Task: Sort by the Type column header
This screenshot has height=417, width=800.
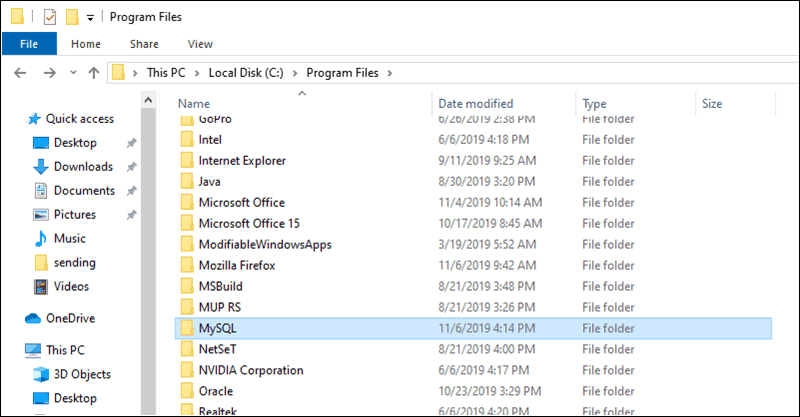Action: [594, 104]
